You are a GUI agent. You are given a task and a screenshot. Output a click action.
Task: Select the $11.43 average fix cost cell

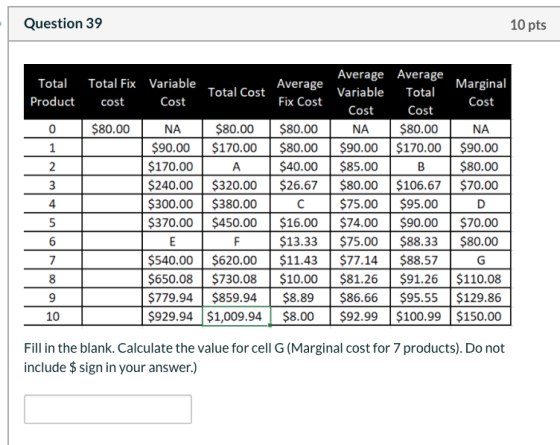[301, 260]
